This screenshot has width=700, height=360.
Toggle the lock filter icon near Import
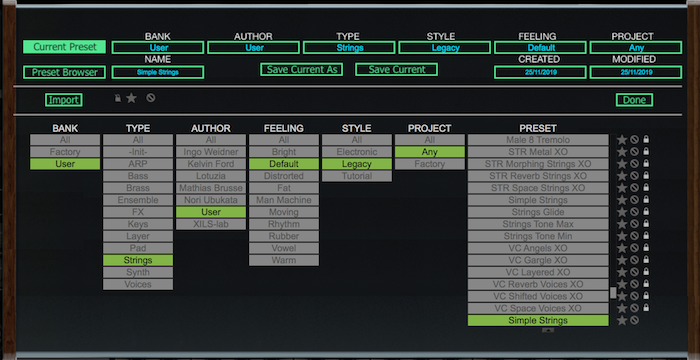click(x=117, y=98)
